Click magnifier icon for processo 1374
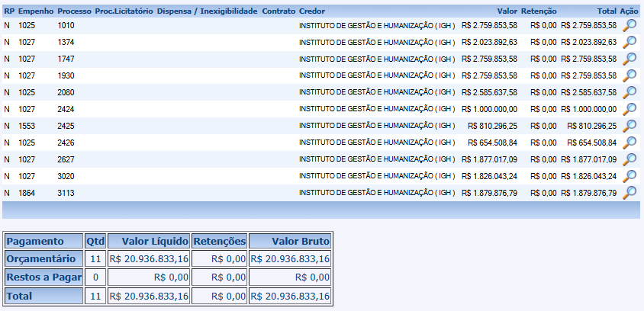Screen dimensions: 644x311 click(x=630, y=42)
